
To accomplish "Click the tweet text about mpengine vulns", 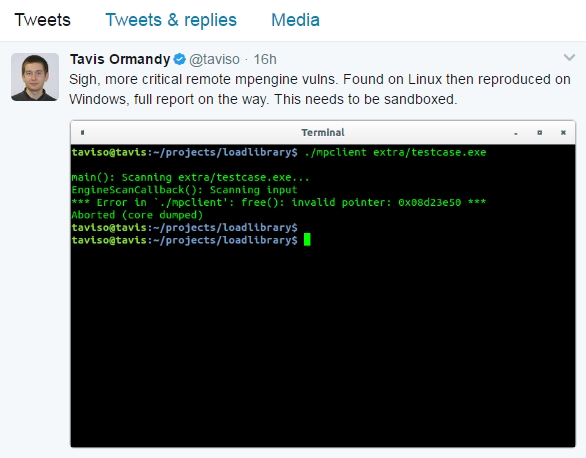I will pos(320,89).
